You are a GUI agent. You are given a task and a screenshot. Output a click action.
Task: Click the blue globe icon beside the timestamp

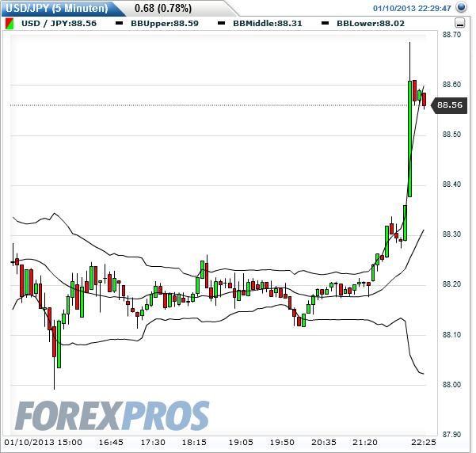[461, 7]
